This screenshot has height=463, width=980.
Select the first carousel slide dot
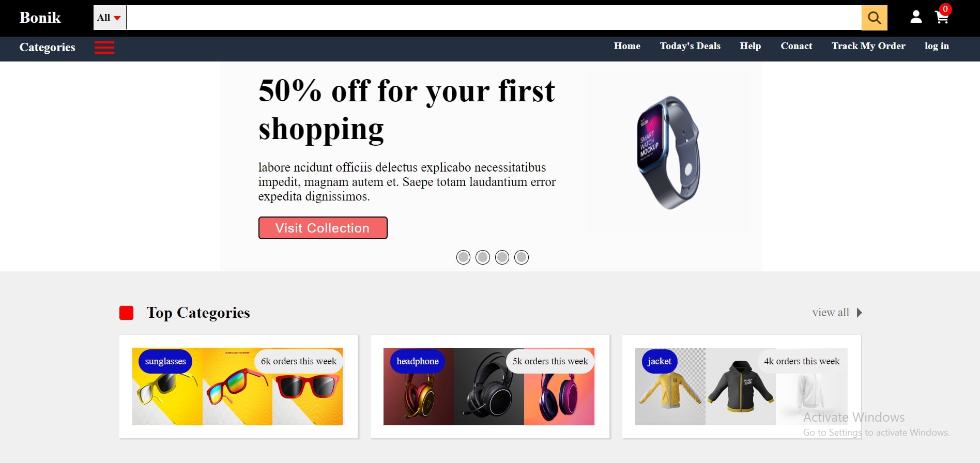(x=463, y=257)
